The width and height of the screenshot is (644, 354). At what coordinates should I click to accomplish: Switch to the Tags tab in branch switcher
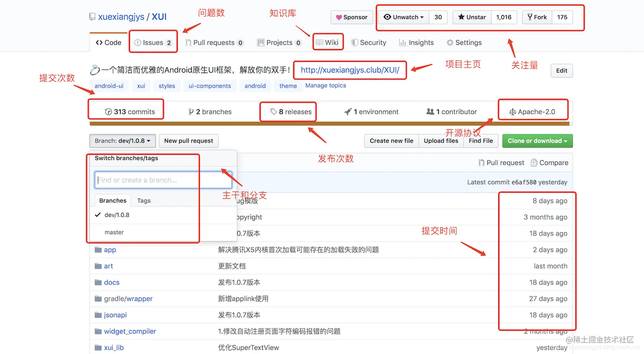point(144,200)
